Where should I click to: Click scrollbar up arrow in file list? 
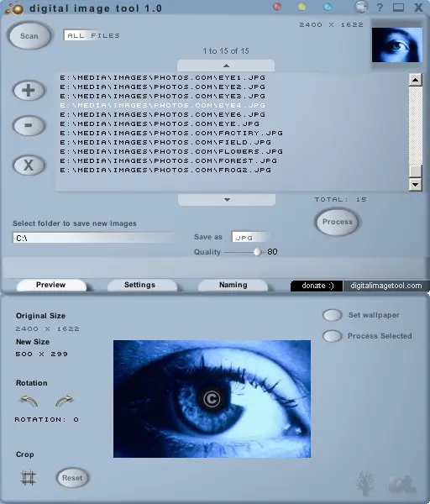click(415, 80)
